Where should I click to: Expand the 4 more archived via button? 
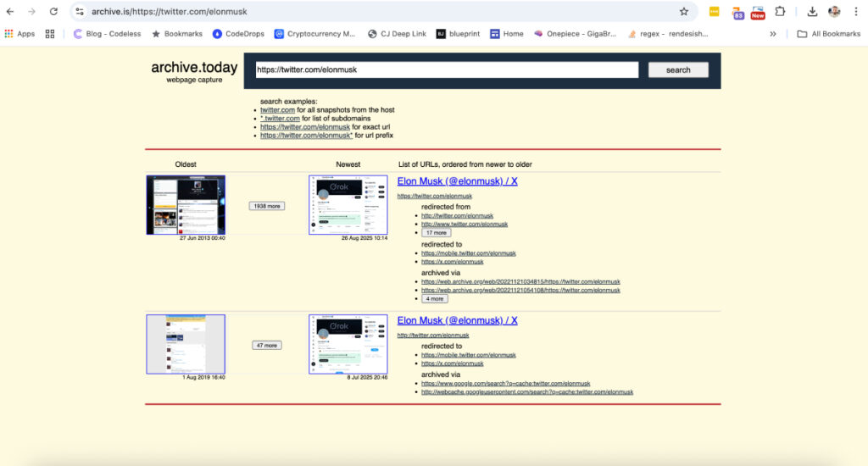[x=435, y=299]
